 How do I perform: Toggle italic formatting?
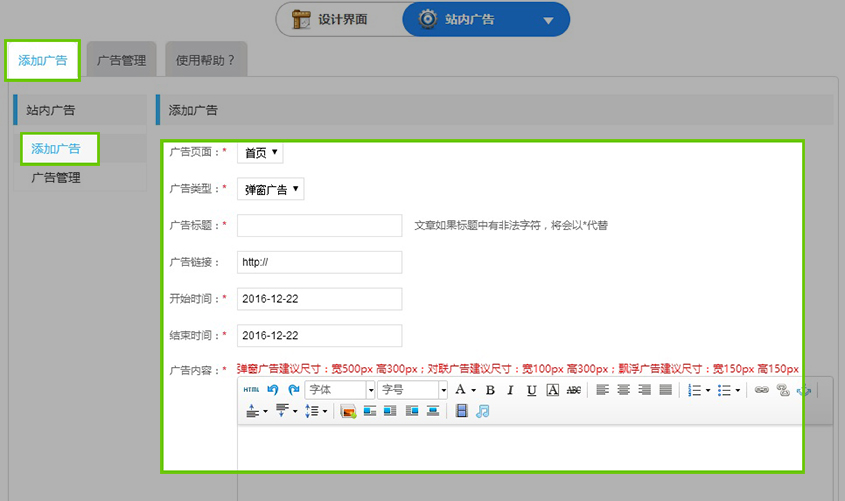[x=510, y=390]
